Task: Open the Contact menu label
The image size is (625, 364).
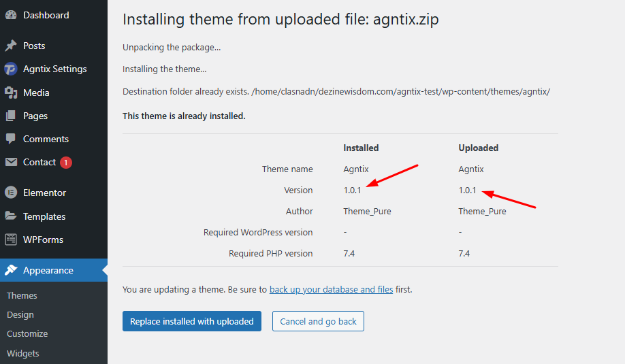Action: point(39,162)
